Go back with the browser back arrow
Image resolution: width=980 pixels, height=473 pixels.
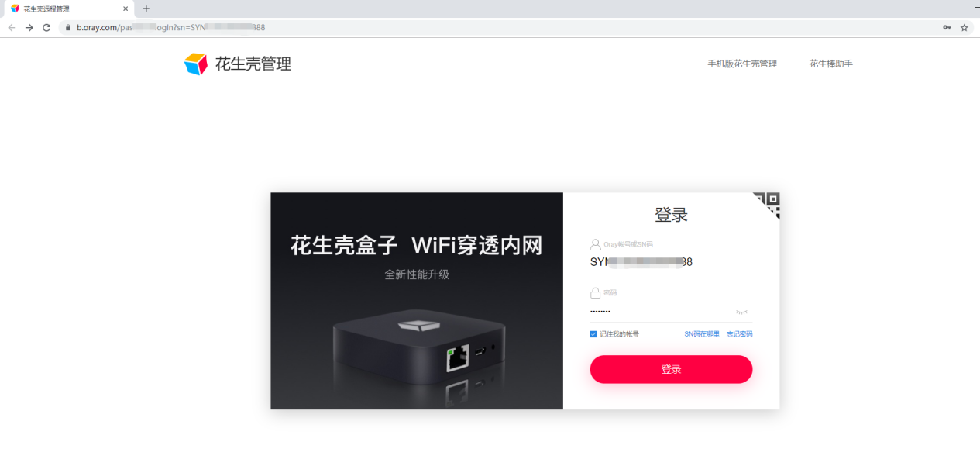coord(12,27)
